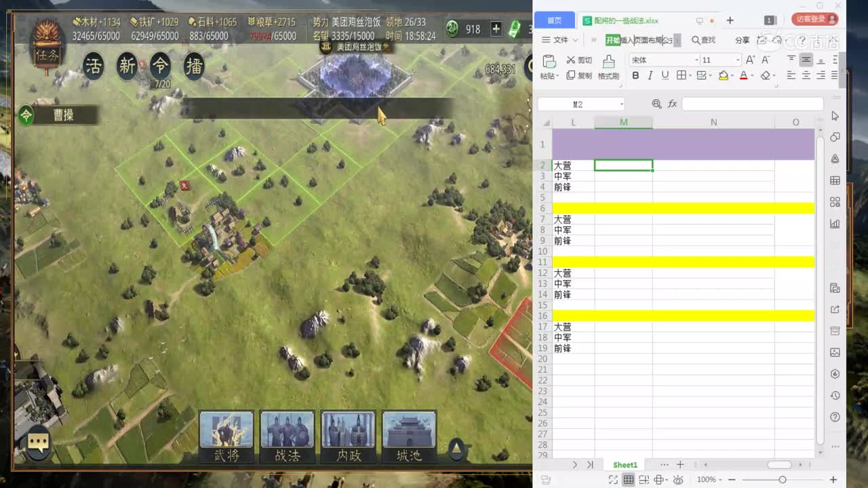Open the M2 name box dropdown
Viewport: 868px width, 488px height.
[621, 104]
